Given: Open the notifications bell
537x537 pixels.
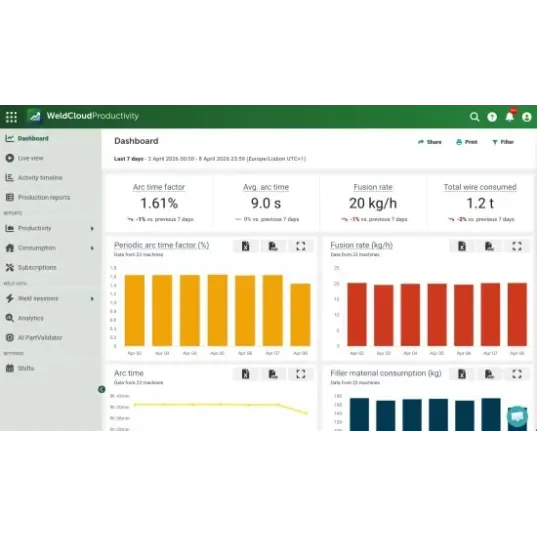Looking at the screenshot, I should point(510,116).
